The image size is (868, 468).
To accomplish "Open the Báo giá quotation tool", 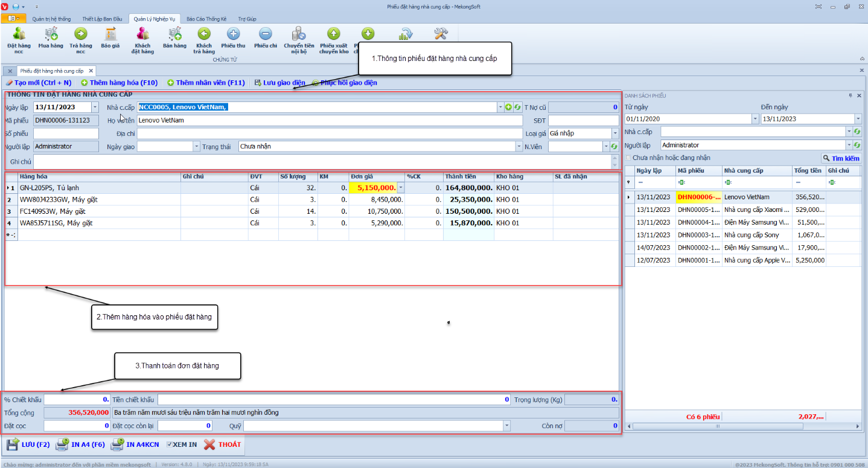I will tap(110, 37).
